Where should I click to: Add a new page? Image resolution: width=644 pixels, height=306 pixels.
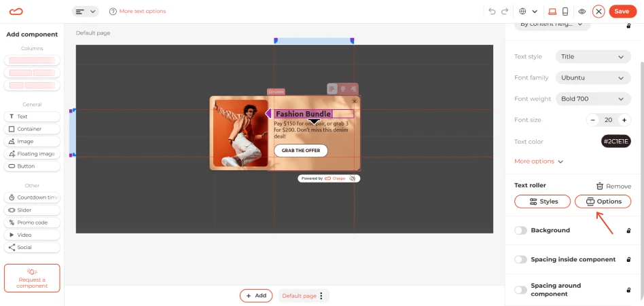coord(256,296)
